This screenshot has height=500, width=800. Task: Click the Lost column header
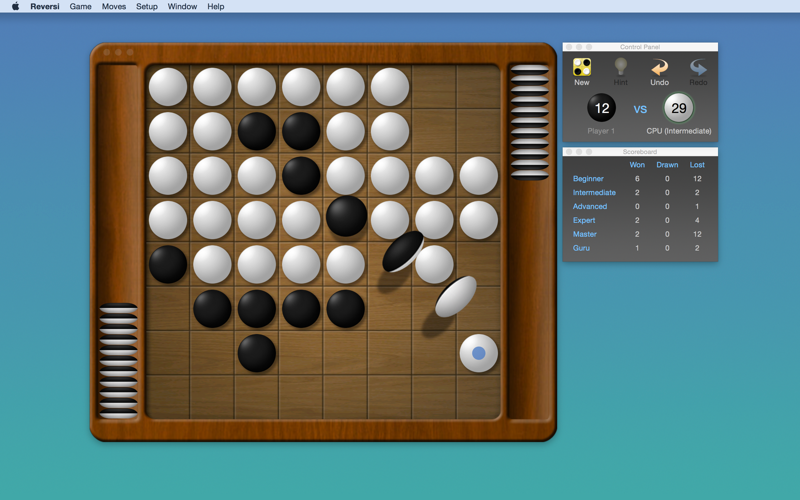tap(697, 165)
